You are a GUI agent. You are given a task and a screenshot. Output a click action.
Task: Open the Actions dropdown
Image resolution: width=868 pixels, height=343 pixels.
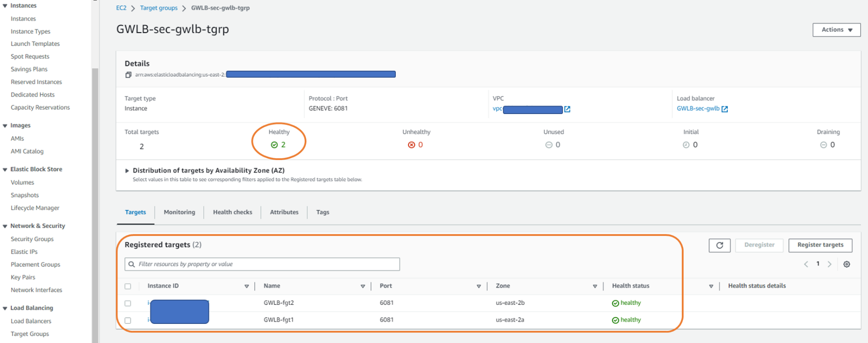(x=836, y=30)
